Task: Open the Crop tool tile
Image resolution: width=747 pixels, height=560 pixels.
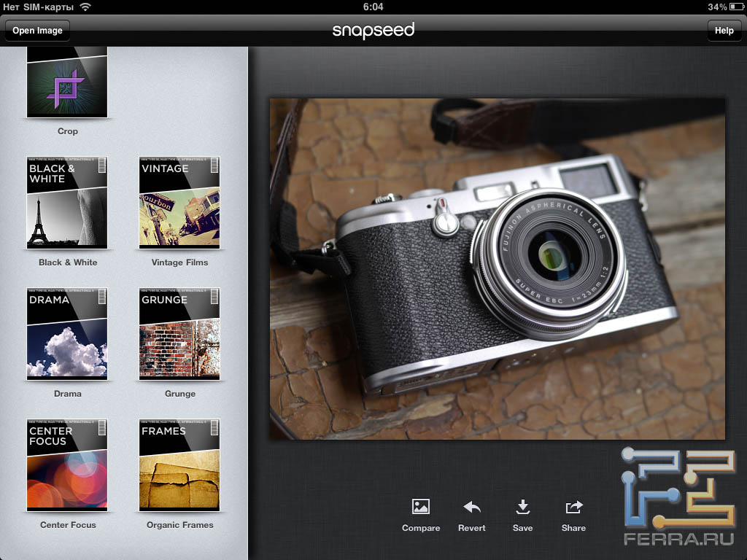Action: click(x=67, y=82)
